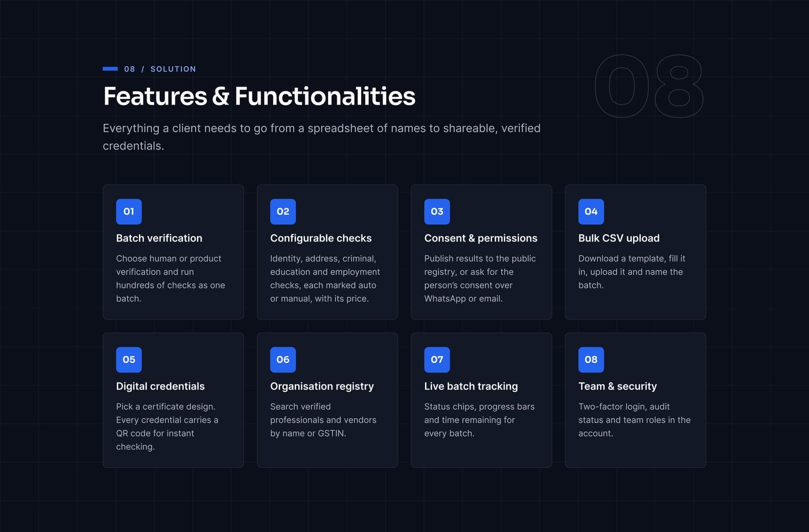This screenshot has width=809, height=532.
Task: Click the 01 number badge
Action: [128, 212]
